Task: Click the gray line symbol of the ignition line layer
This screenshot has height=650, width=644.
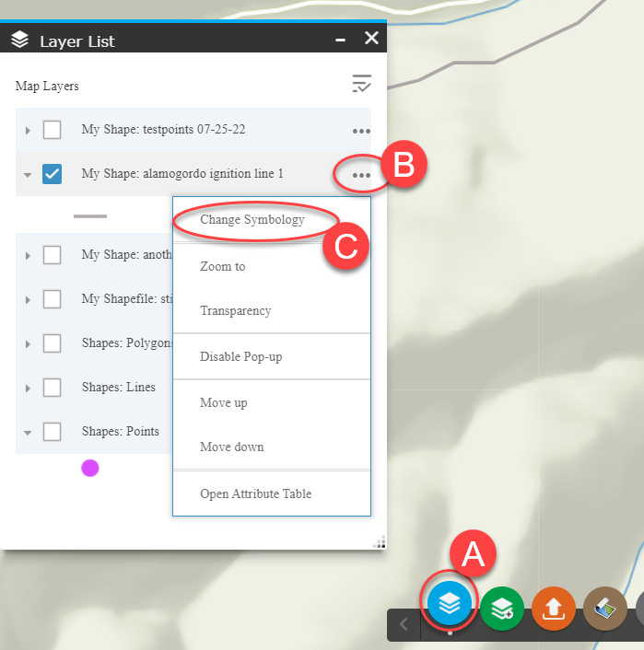Action: point(90,216)
